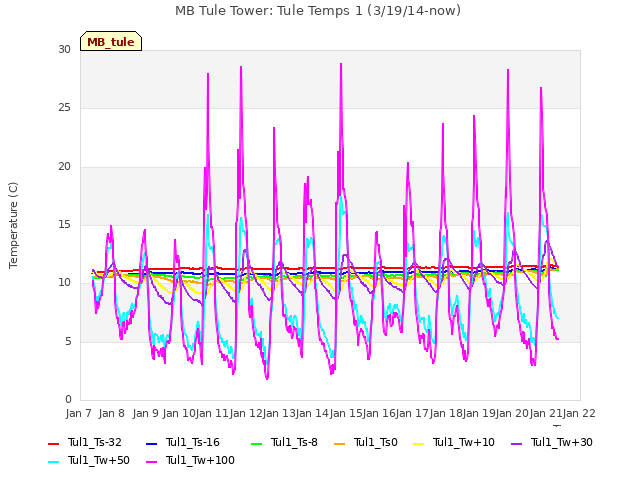Click the MB_tule label badge
The image size is (640, 480).
pos(111,41)
